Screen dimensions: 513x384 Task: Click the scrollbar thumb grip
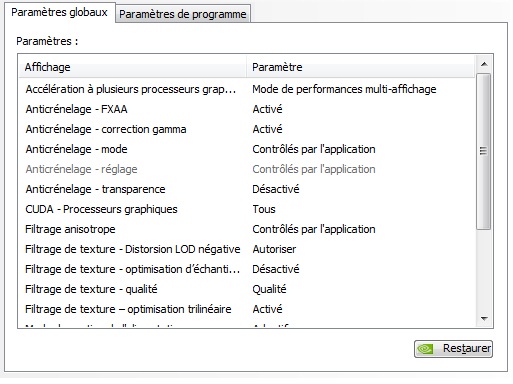483,151
